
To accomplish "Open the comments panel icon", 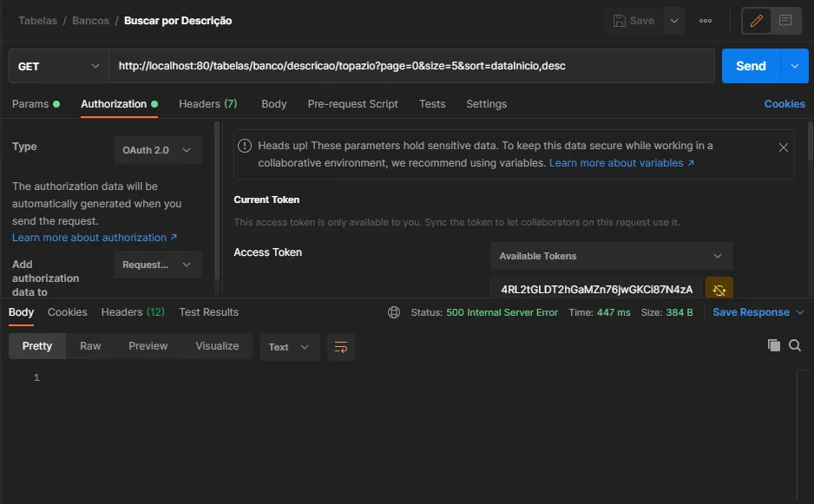I will tap(785, 21).
